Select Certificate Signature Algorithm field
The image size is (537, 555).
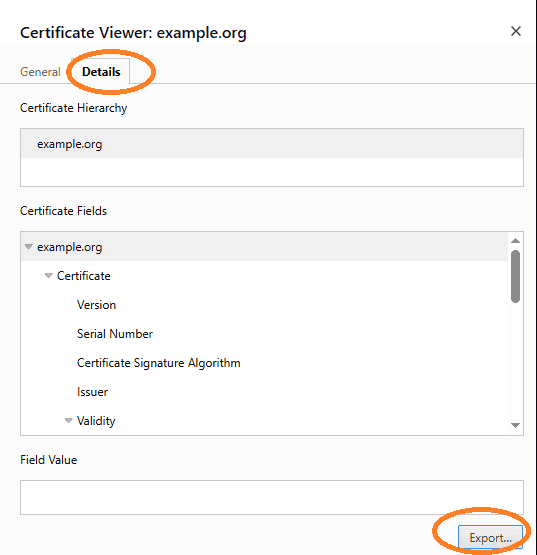(x=264, y=363)
